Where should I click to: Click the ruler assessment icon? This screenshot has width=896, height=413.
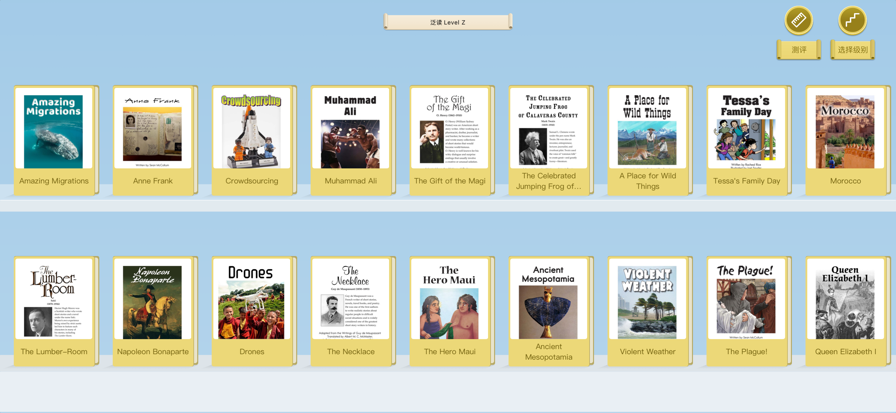point(798,21)
